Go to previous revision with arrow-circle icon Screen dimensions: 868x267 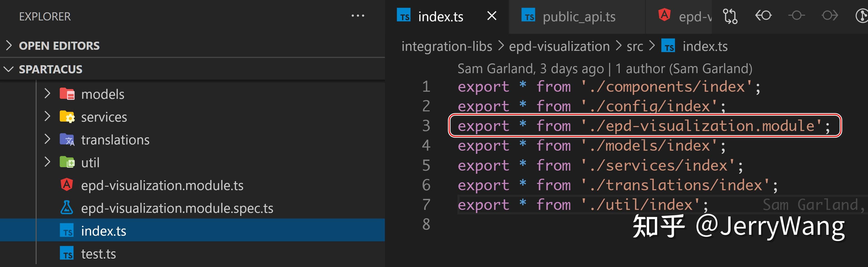point(763,15)
